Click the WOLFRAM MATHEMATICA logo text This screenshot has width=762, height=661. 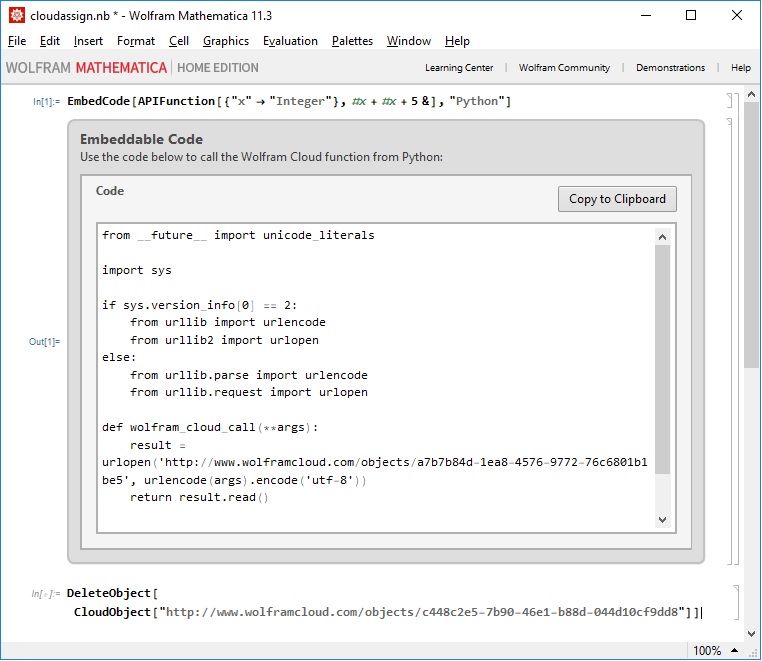(x=86, y=68)
